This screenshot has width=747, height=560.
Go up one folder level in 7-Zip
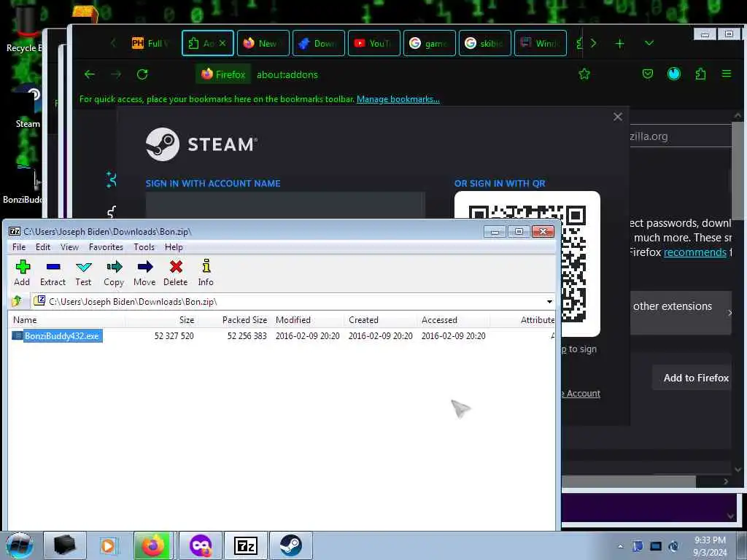click(x=18, y=301)
